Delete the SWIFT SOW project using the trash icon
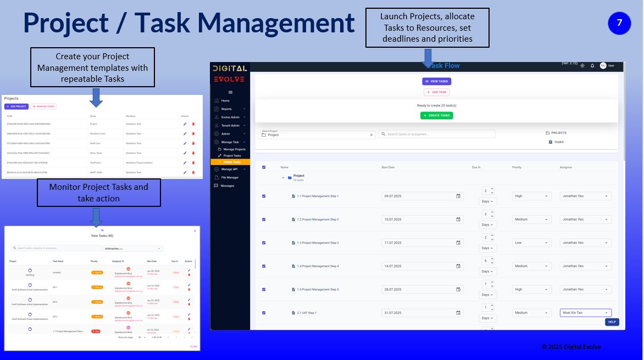 click(x=193, y=173)
